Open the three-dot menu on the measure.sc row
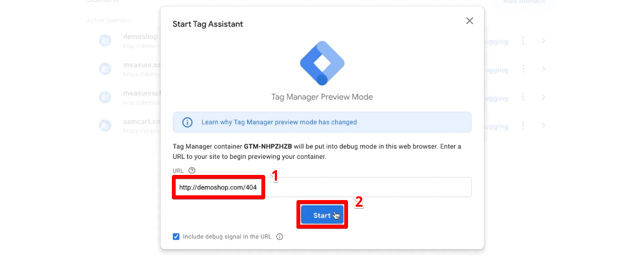 coord(523,69)
